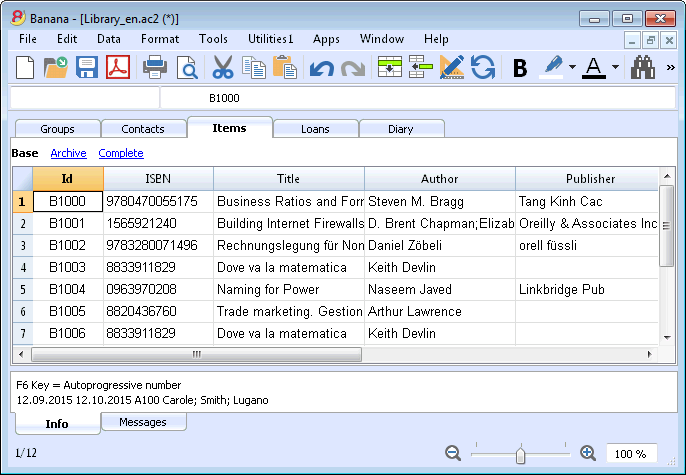Expand highlighter color dropdown arrow
The width and height of the screenshot is (686, 475).
(x=572, y=67)
